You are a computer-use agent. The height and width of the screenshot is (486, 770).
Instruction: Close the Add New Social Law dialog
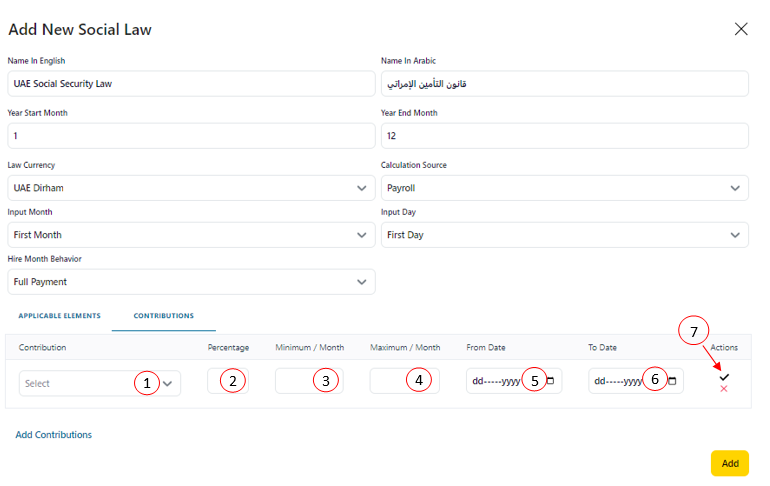click(741, 29)
